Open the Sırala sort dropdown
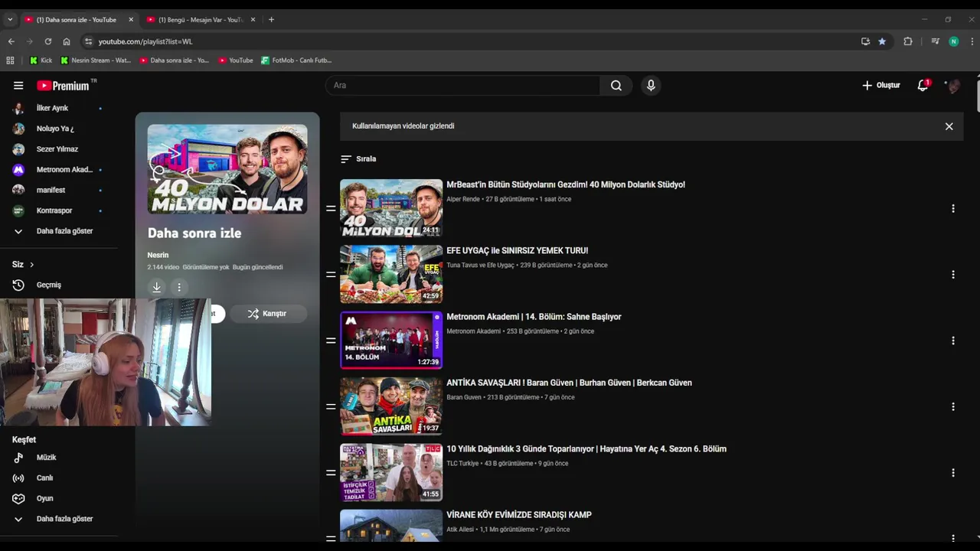 pos(358,159)
